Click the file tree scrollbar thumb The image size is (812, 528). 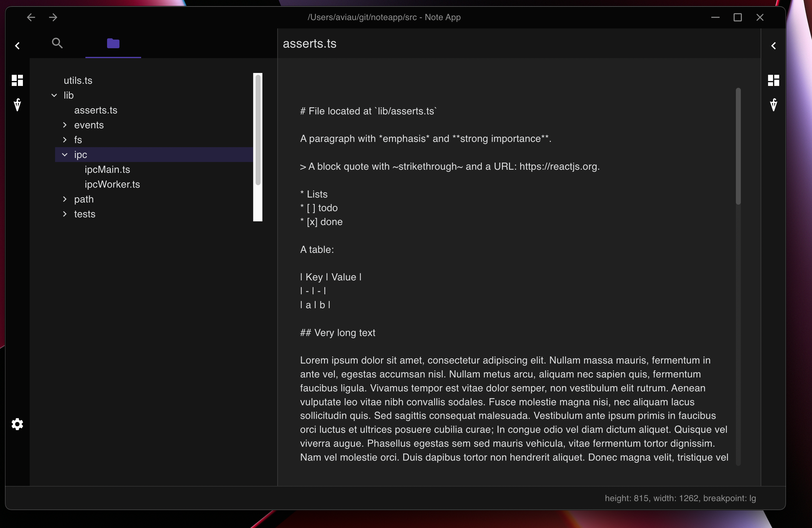[258, 130]
